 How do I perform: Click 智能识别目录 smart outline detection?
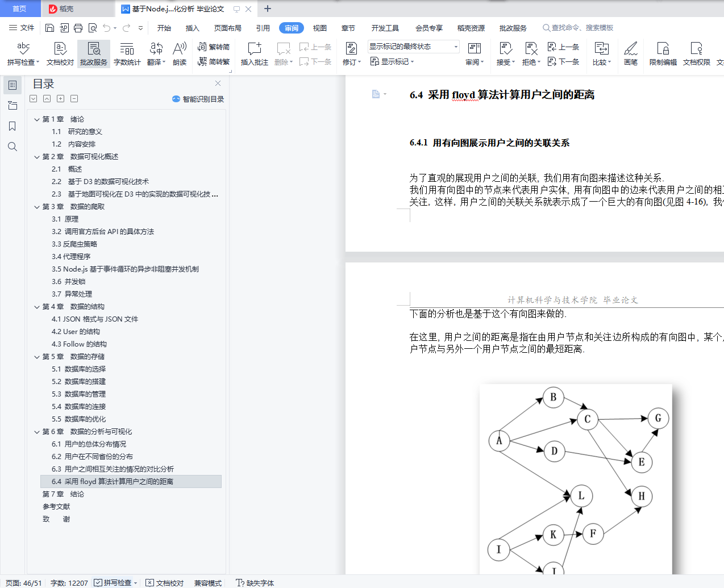(198, 99)
